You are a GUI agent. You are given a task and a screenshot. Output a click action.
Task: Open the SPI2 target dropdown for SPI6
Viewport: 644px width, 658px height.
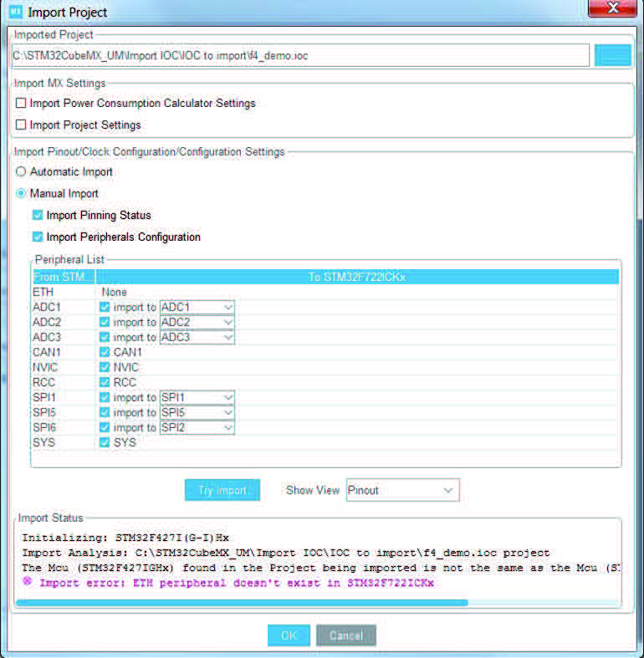[x=197, y=427]
